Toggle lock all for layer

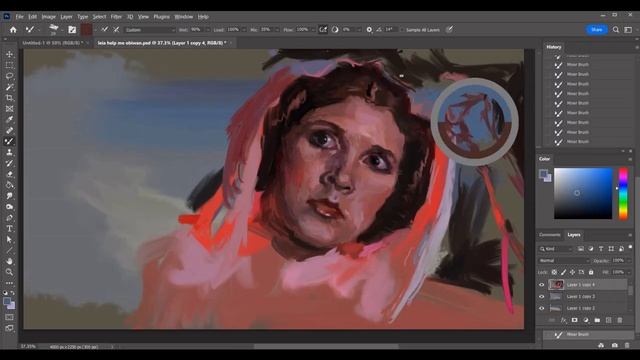591,272
